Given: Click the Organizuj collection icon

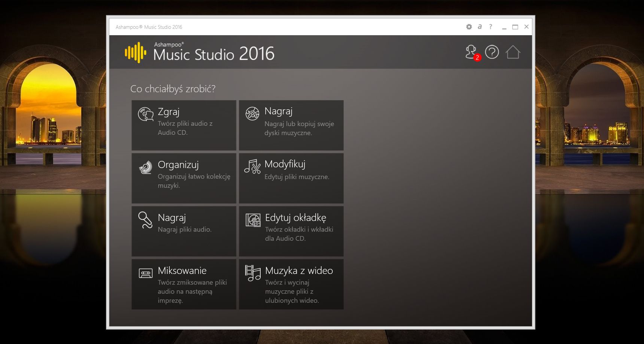Looking at the screenshot, I should (x=146, y=167).
